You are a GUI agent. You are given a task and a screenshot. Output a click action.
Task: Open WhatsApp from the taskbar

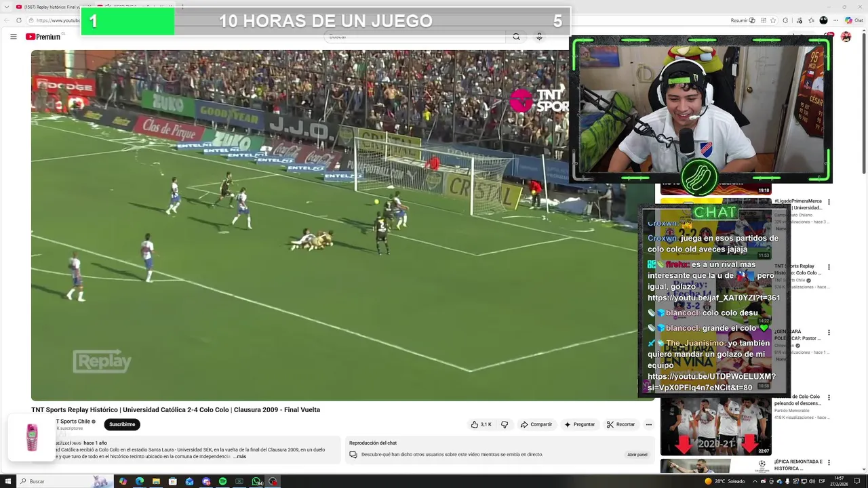click(256, 481)
